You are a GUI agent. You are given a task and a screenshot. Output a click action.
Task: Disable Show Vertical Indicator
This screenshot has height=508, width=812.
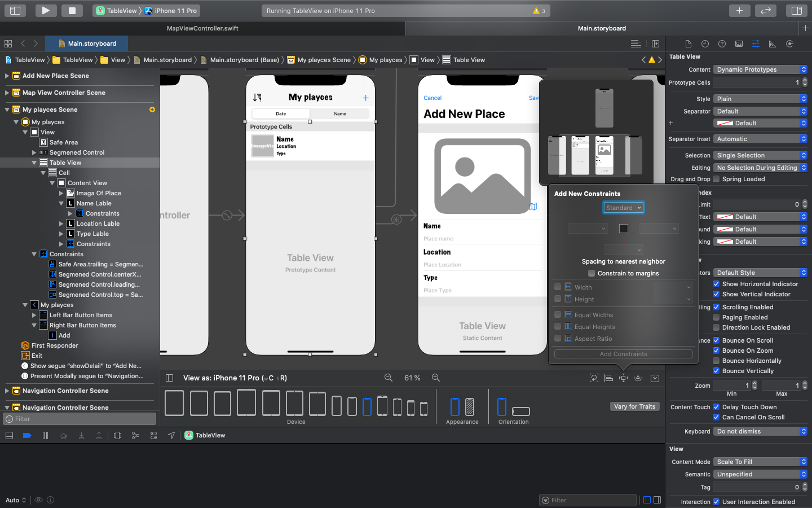pos(716,294)
